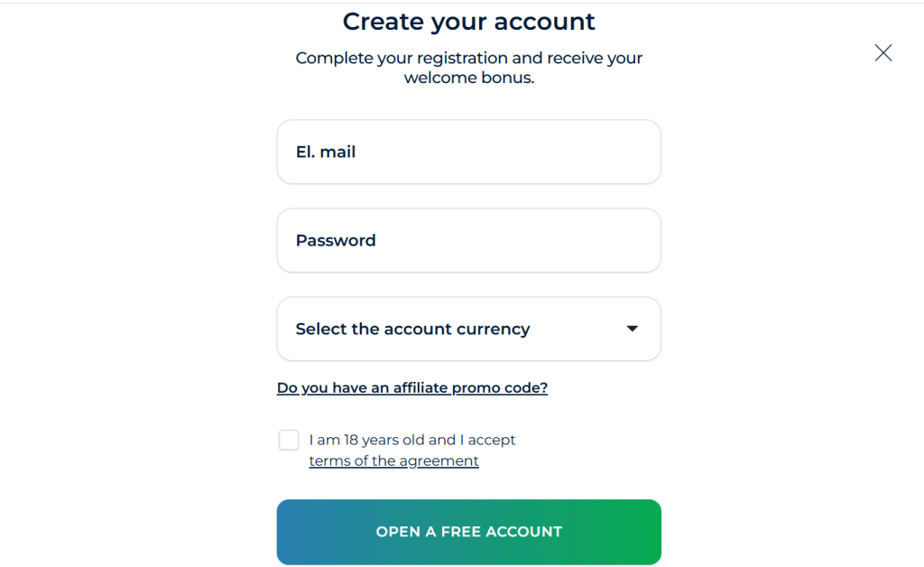This screenshot has height=567, width=924.
Task: Click the X in the top right corner
Action: pos(882,52)
